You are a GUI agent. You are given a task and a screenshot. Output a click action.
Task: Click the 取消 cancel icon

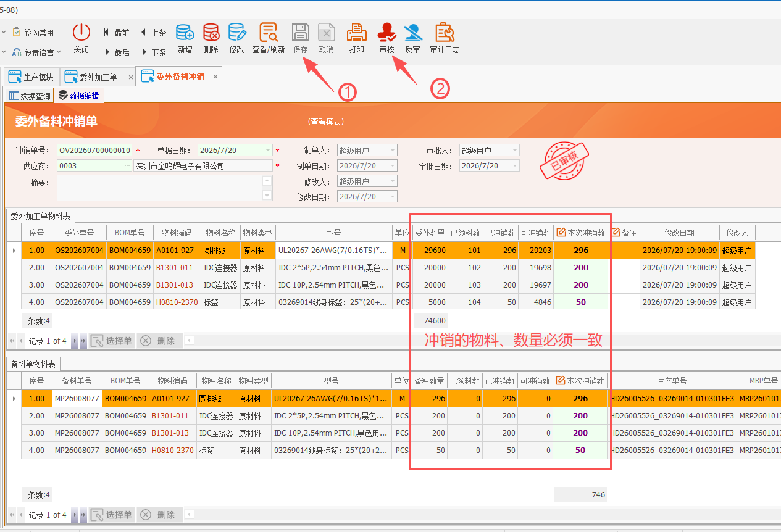coord(326,33)
